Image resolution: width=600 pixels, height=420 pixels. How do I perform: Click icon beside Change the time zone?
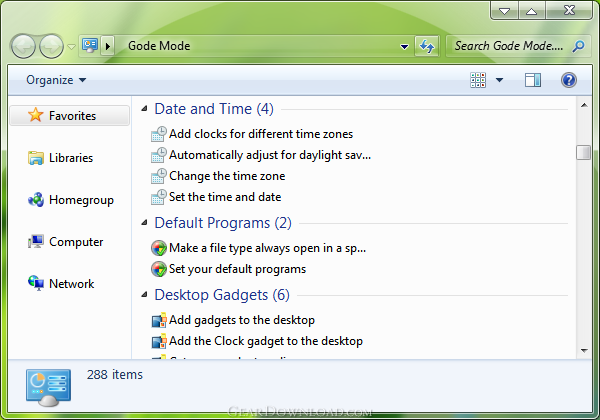click(x=158, y=176)
